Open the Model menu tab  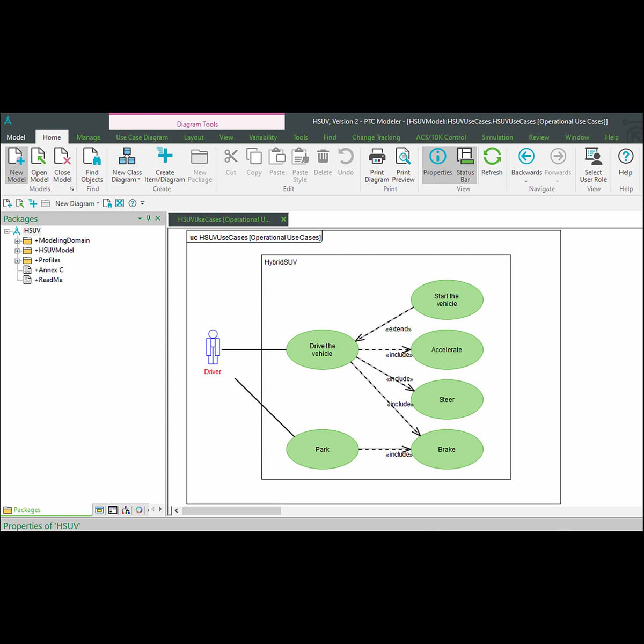pyautogui.click(x=16, y=137)
